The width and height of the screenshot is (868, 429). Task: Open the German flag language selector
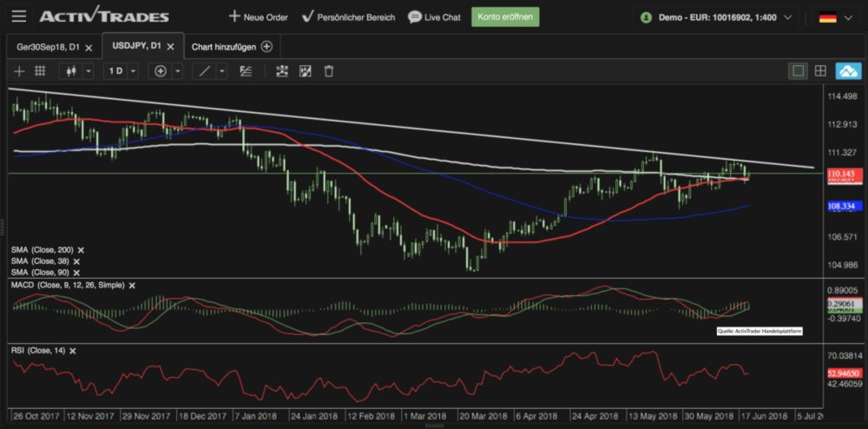point(835,17)
